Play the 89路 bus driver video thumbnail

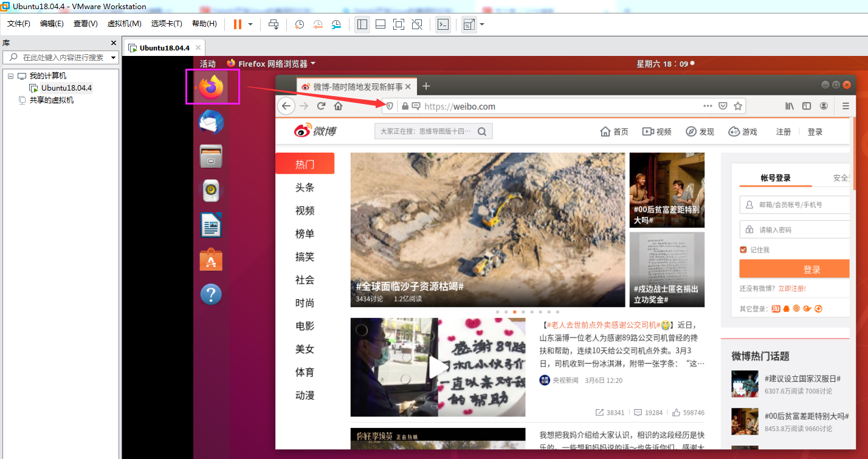438,367
